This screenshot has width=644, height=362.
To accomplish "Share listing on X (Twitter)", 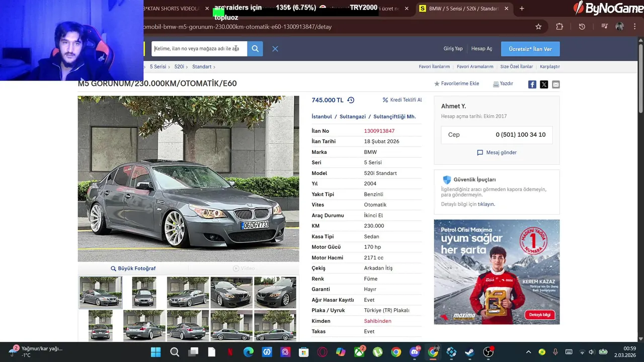I will (x=544, y=84).
